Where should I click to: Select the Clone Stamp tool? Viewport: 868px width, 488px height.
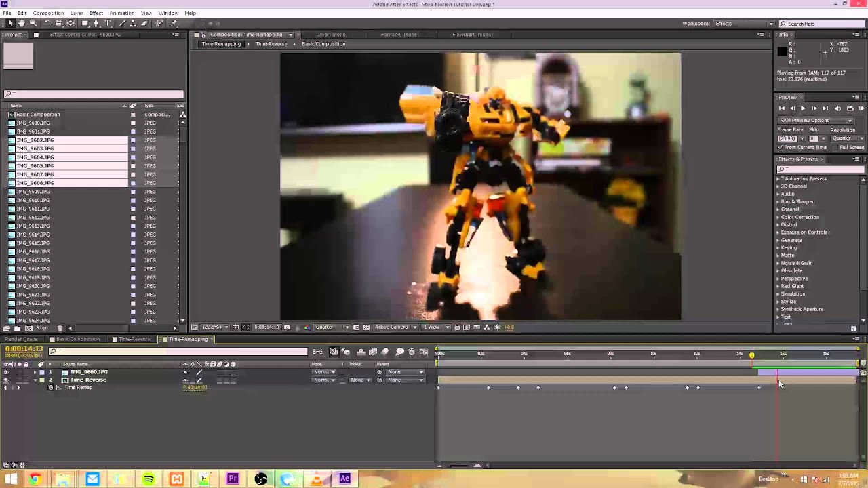coord(132,23)
